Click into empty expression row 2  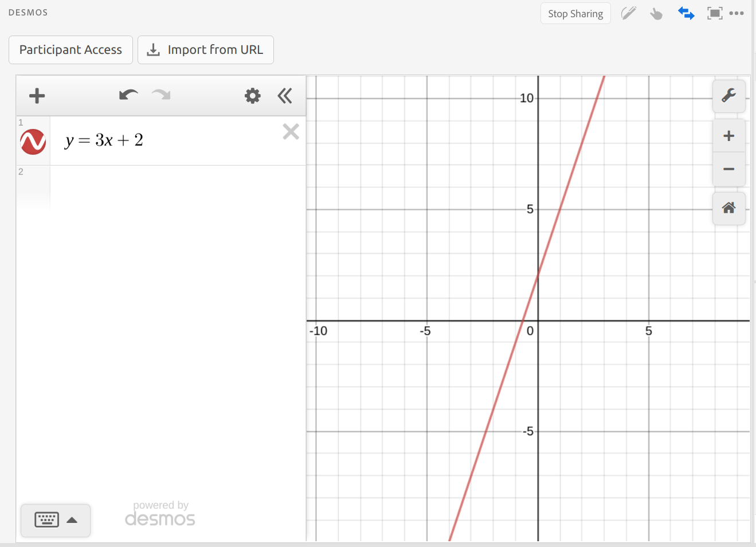pyautogui.click(x=178, y=188)
